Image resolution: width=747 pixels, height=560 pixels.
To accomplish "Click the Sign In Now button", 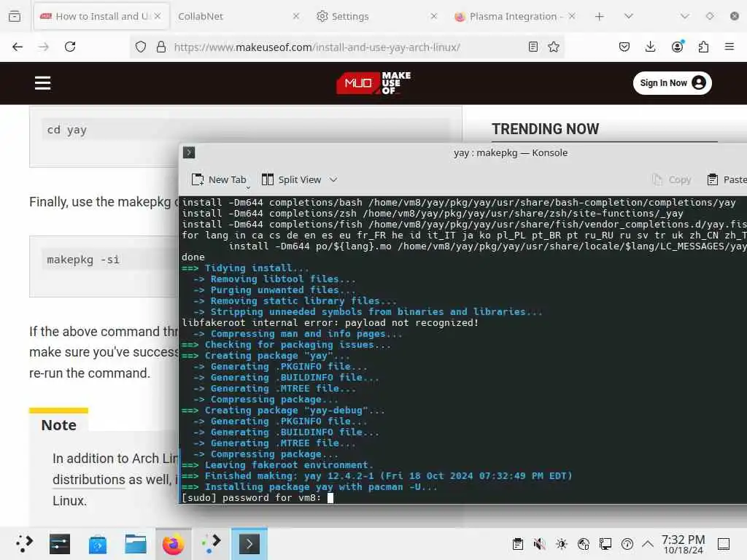I will (x=672, y=83).
